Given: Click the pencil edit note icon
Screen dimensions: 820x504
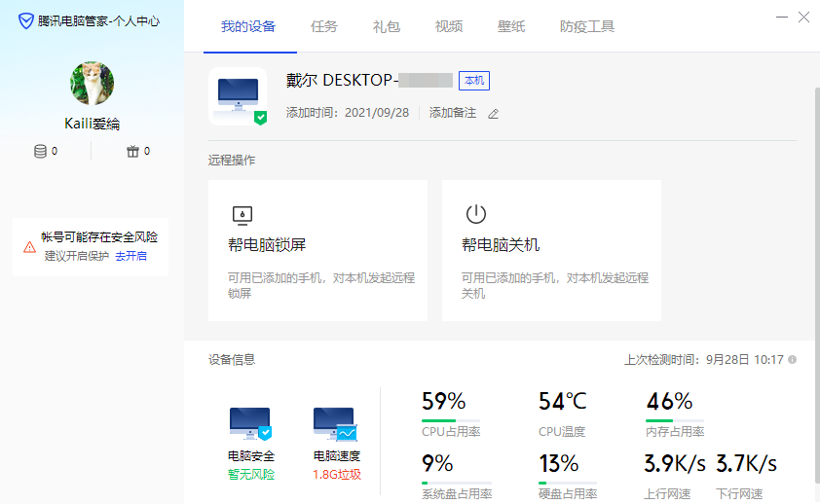Looking at the screenshot, I should point(493,114).
